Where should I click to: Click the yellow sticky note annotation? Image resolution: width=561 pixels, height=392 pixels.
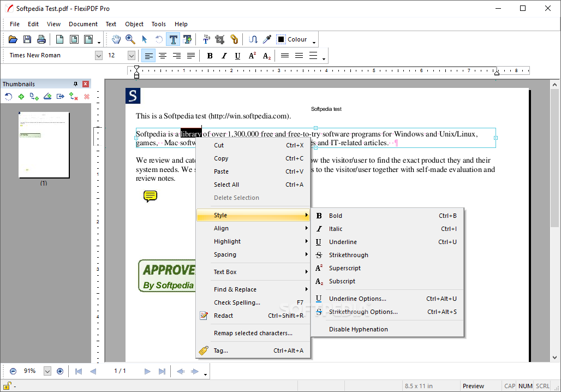pos(150,196)
